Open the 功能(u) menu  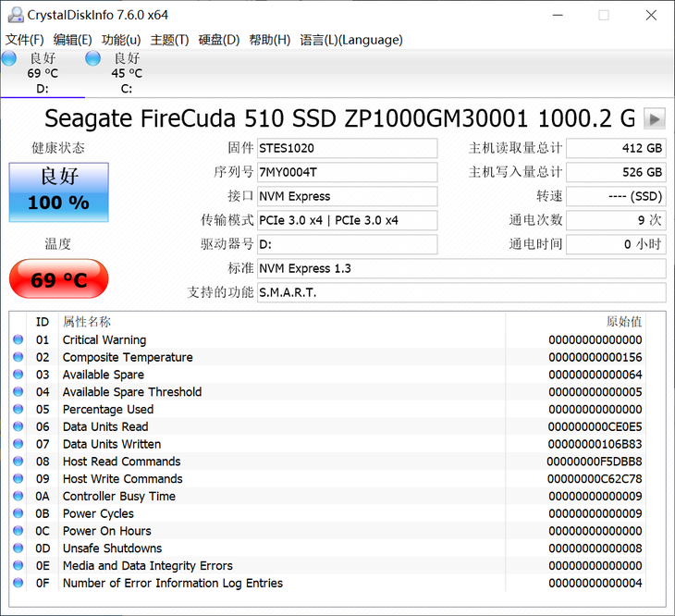[x=121, y=40]
